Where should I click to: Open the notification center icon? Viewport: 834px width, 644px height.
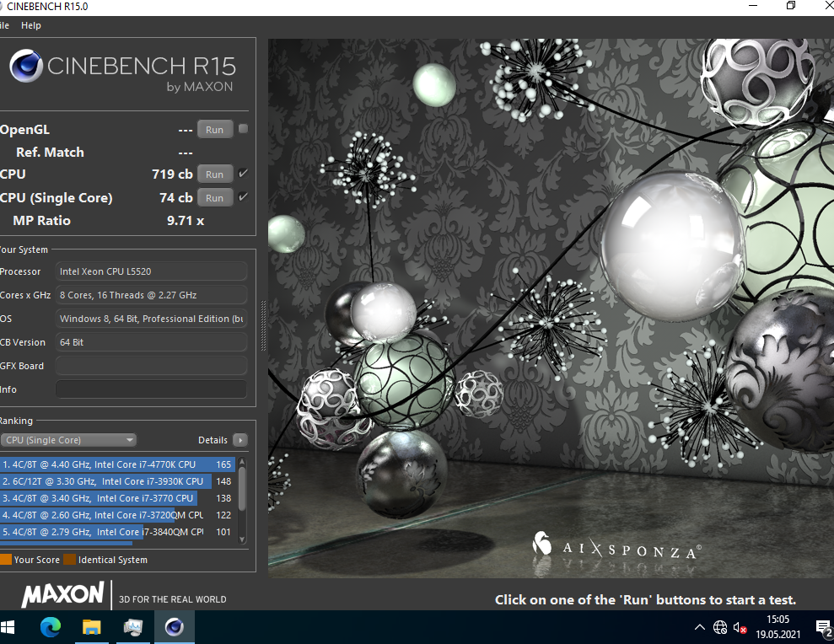(824, 628)
